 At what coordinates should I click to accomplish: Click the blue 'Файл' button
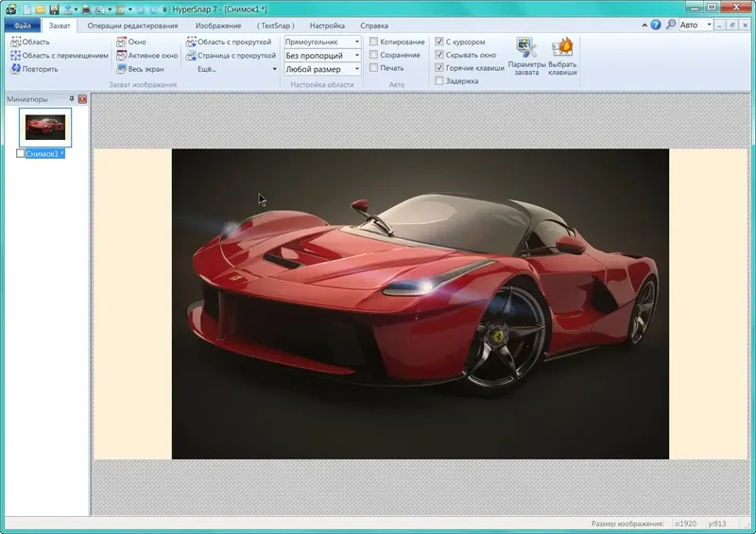(x=22, y=26)
